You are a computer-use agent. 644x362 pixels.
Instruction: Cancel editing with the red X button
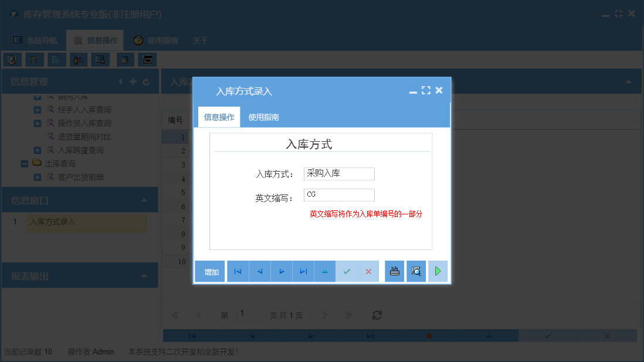click(368, 271)
